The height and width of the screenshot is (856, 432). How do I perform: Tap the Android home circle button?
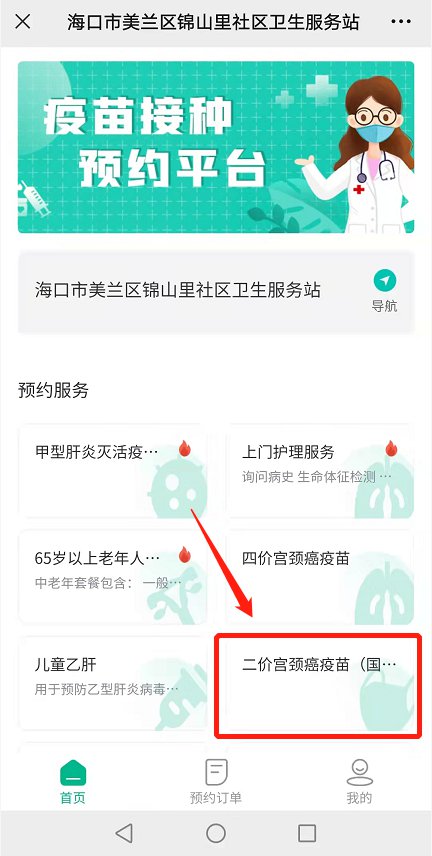pyautogui.click(x=216, y=833)
